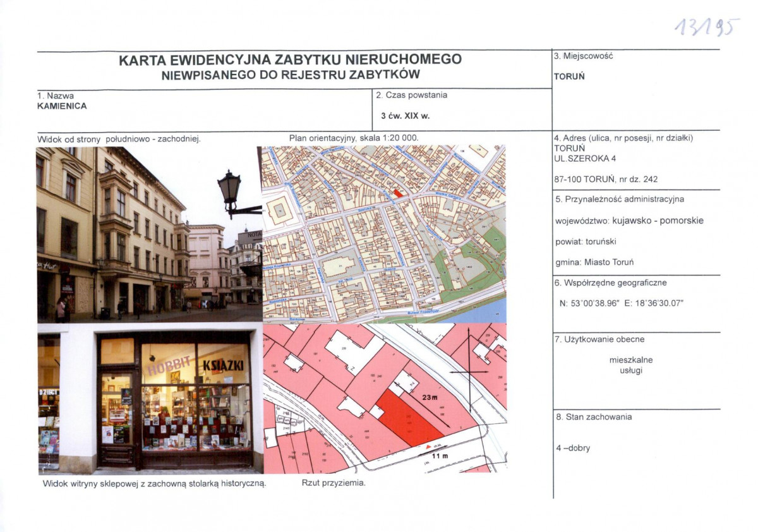Click the geographic coordinates value
758x532 pixels.
coord(622,303)
